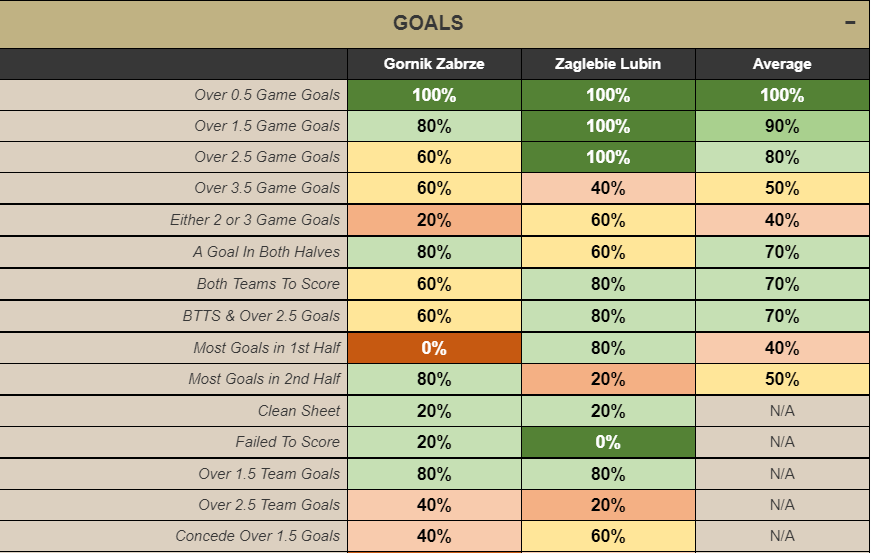The image size is (871, 553).
Task: Click Gornik Zabrze's 0% Most Goals 1st Half cell
Action: tap(434, 348)
